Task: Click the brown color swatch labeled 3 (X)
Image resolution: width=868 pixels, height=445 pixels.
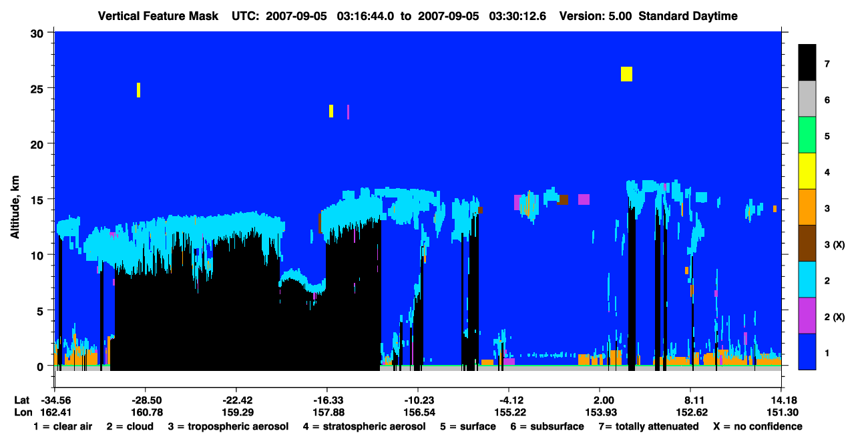Action: 807,244
